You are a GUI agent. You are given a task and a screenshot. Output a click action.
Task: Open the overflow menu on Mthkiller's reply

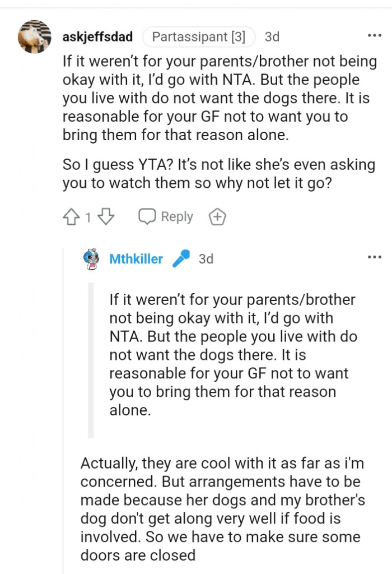pos(375,257)
